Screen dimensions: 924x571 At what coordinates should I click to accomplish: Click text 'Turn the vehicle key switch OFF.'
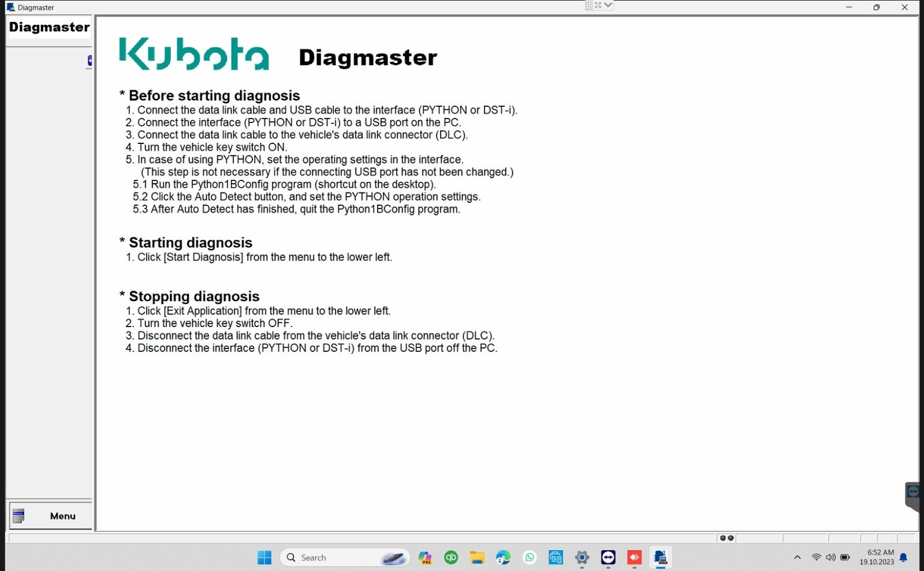(215, 323)
